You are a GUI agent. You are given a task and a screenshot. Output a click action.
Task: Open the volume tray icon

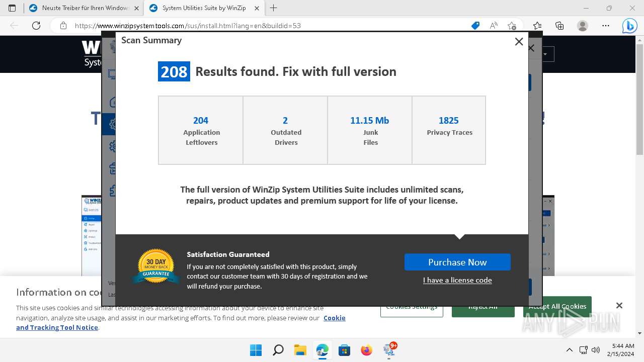[596, 350]
